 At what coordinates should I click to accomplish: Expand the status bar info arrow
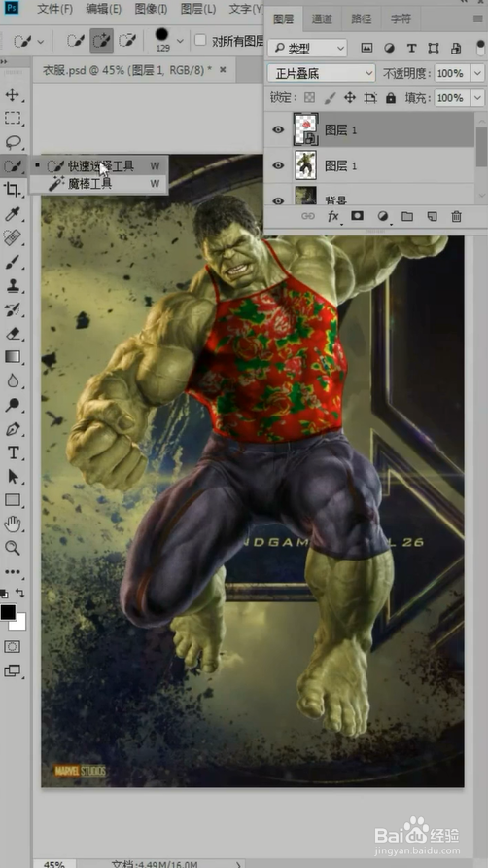point(239,863)
